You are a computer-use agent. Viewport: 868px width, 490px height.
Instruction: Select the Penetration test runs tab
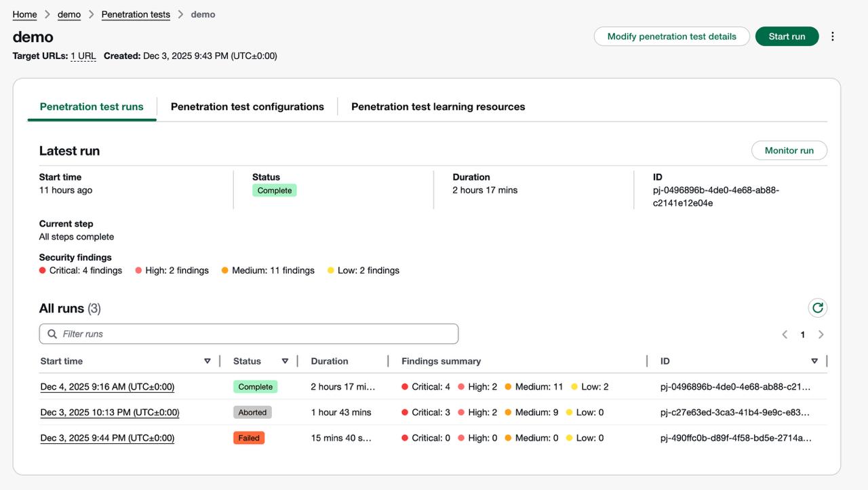[x=92, y=107]
